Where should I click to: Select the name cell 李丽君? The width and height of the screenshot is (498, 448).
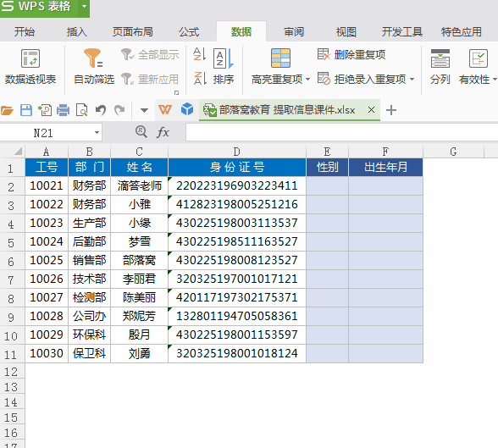click(x=139, y=279)
